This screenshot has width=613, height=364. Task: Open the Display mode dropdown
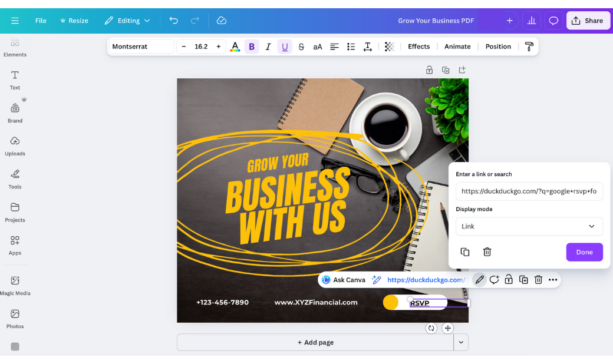click(x=529, y=226)
